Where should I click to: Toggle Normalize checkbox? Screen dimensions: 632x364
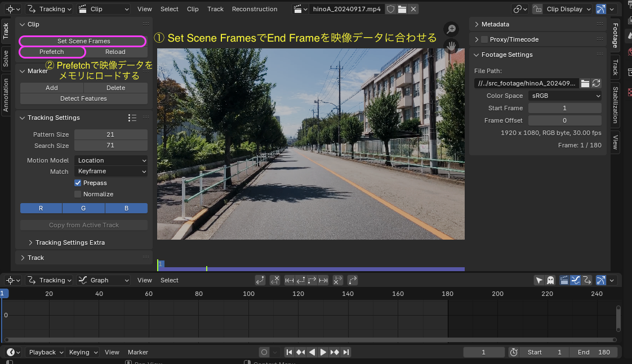[78, 194]
